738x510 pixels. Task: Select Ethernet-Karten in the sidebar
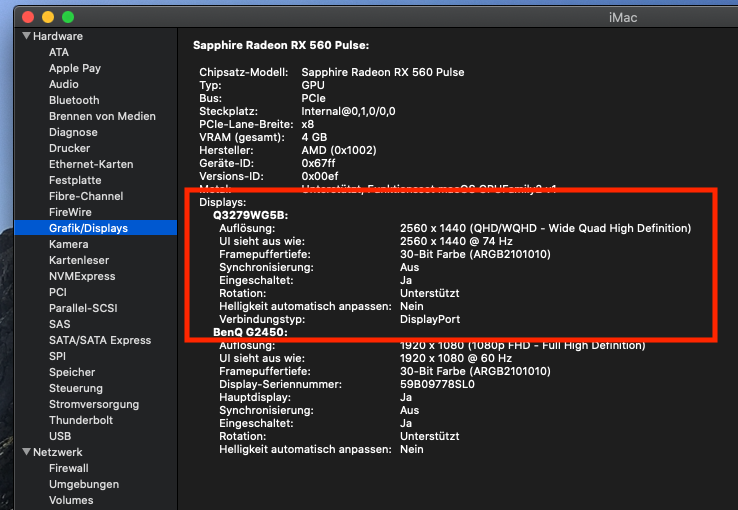click(91, 164)
